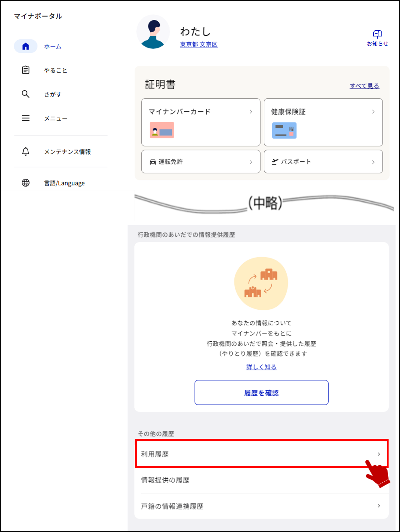Open the hamburger メニュー icon
Image resolution: width=400 pixels, height=532 pixels.
(x=26, y=118)
